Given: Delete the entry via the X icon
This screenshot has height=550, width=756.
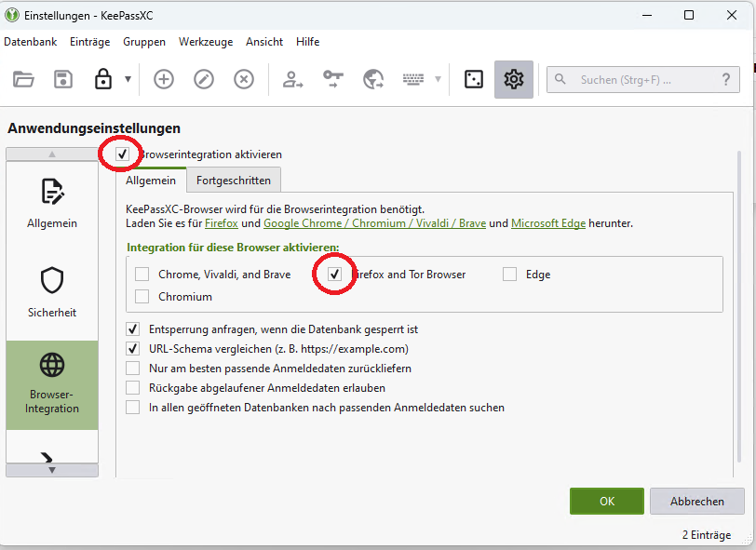Looking at the screenshot, I should click(x=243, y=79).
